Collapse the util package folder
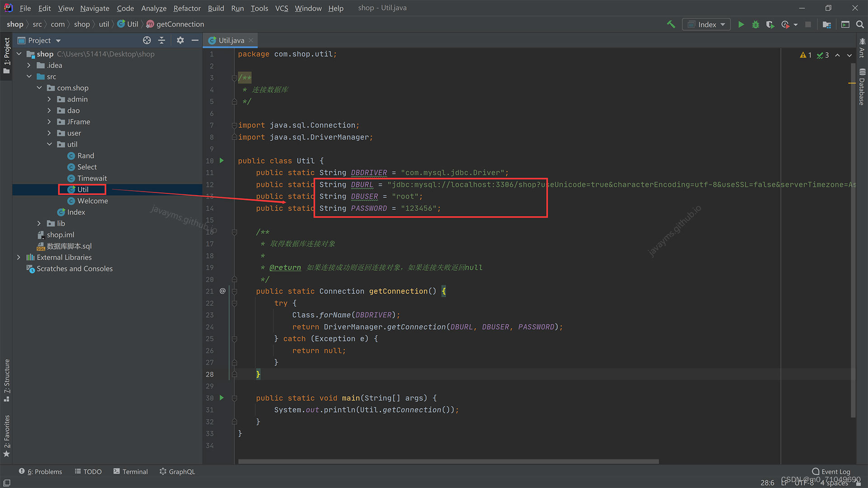This screenshot has width=868, height=488. (x=49, y=144)
